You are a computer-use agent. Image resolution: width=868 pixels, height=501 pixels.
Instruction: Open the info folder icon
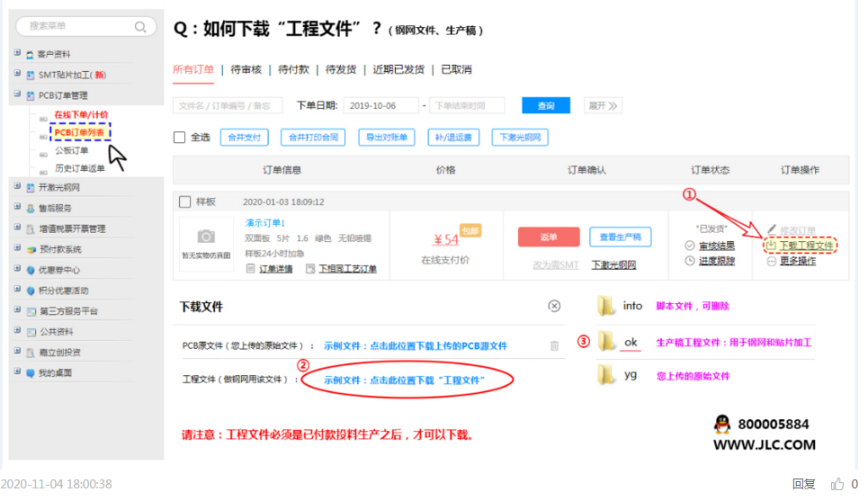pyautogui.click(x=607, y=306)
